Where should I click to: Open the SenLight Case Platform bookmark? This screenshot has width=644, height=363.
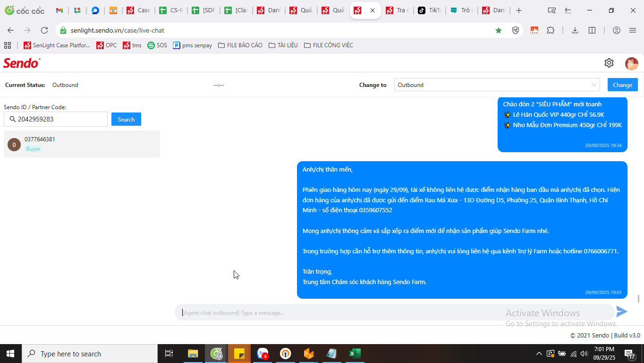(x=57, y=45)
